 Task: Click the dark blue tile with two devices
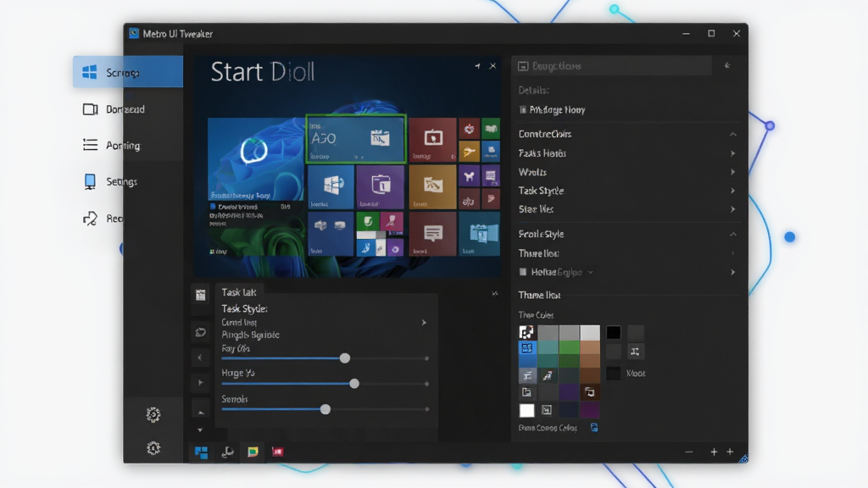point(331,234)
